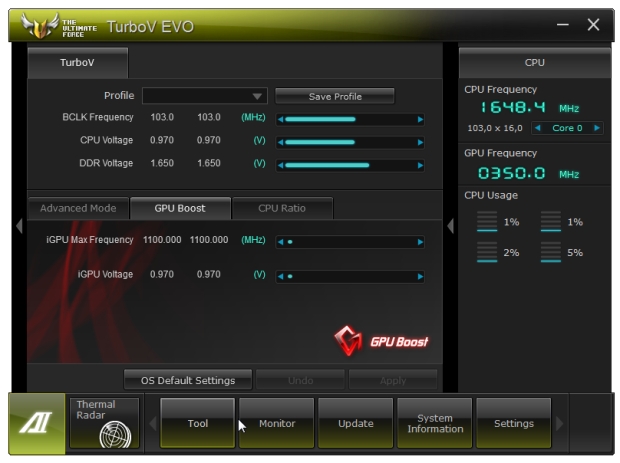
Task: Open the Profile dropdown list
Action: click(x=205, y=96)
